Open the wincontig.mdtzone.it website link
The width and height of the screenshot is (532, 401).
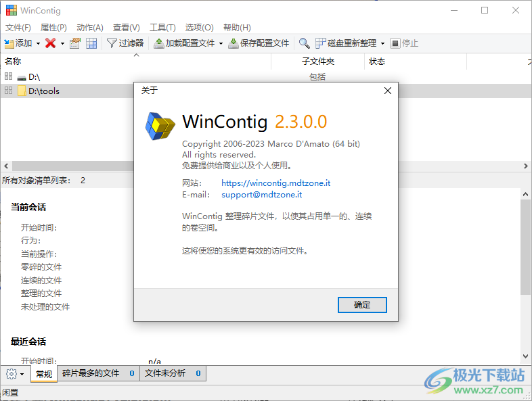(276, 183)
